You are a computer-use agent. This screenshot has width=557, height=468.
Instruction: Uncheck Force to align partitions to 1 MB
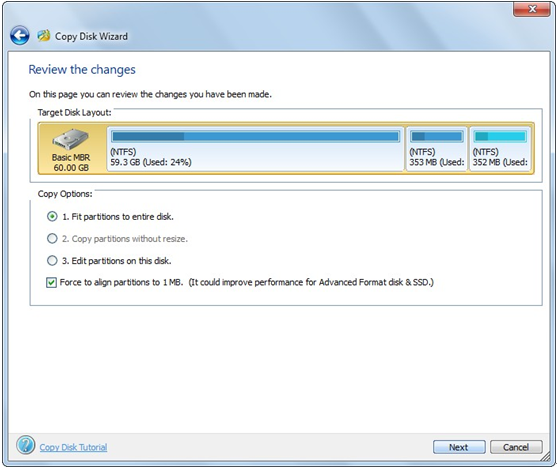(x=52, y=283)
